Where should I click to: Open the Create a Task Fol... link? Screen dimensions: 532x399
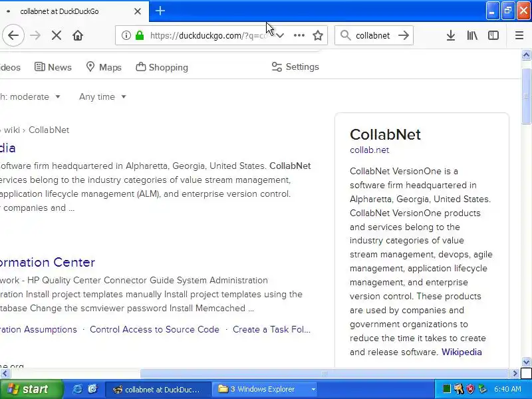coord(271,329)
